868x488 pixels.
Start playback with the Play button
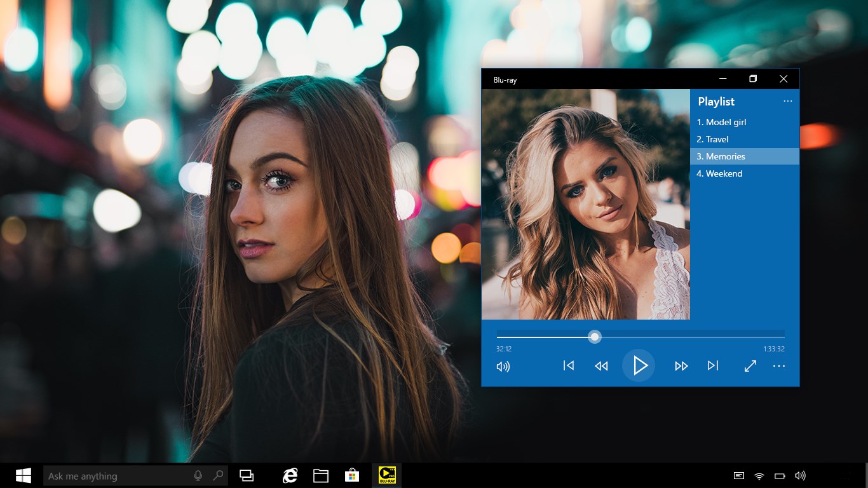pos(639,365)
